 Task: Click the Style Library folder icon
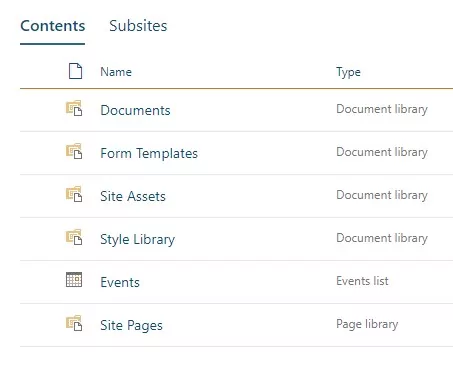click(74, 237)
